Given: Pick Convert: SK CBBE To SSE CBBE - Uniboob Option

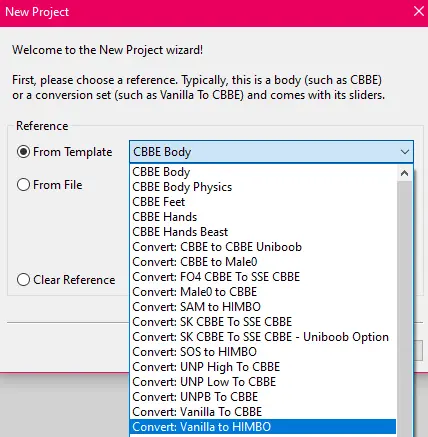Looking at the screenshot, I should pos(263,337).
